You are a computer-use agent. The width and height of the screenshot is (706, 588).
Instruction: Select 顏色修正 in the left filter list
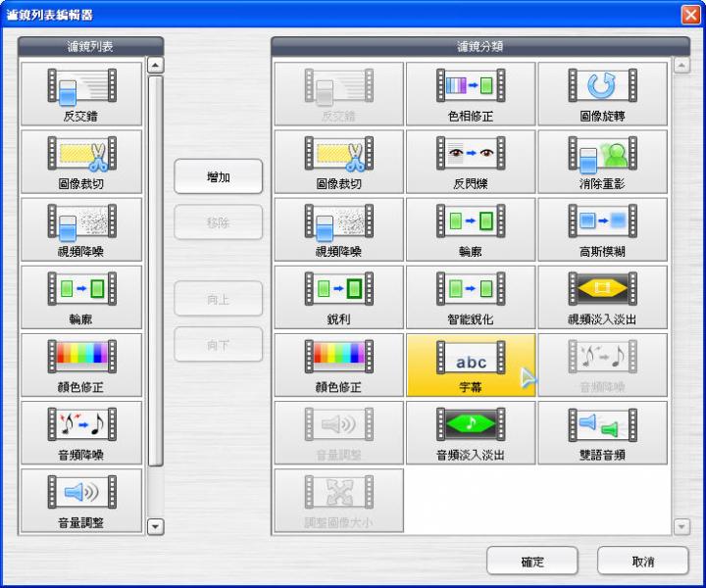(x=81, y=365)
